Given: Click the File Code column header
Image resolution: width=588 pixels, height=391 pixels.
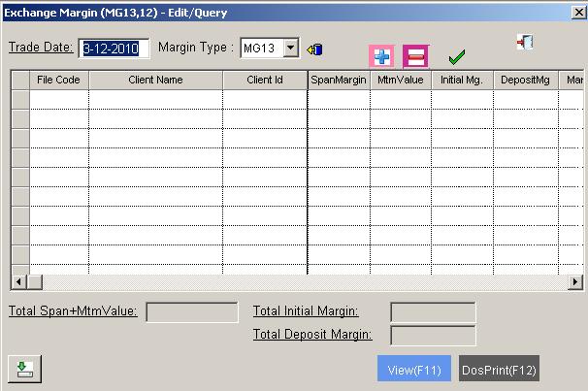Looking at the screenshot, I should click(58, 80).
